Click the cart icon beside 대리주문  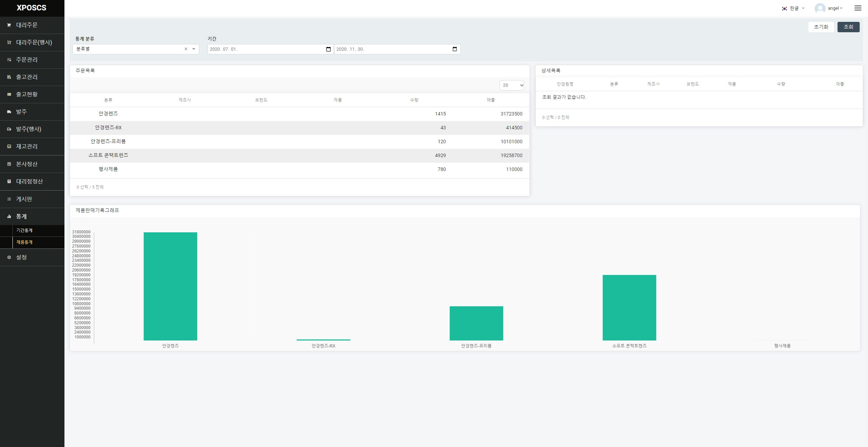coord(9,25)
